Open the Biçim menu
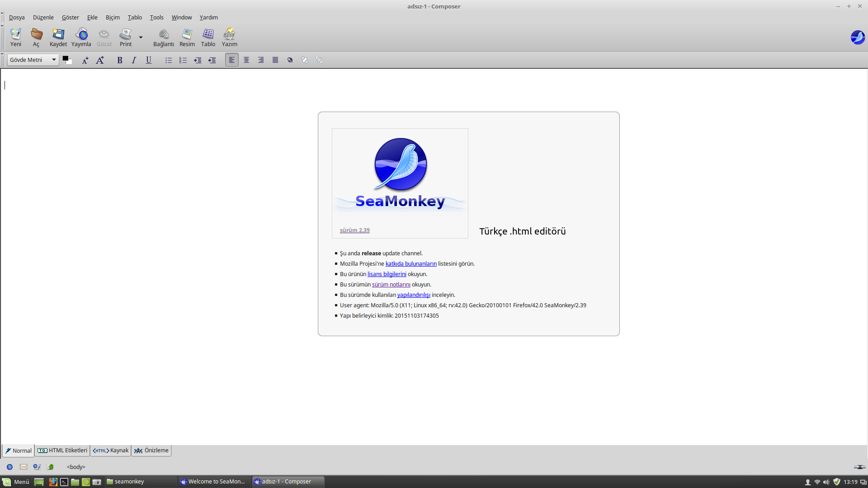The height and width of the screenshot is (488, 868). 113,17
